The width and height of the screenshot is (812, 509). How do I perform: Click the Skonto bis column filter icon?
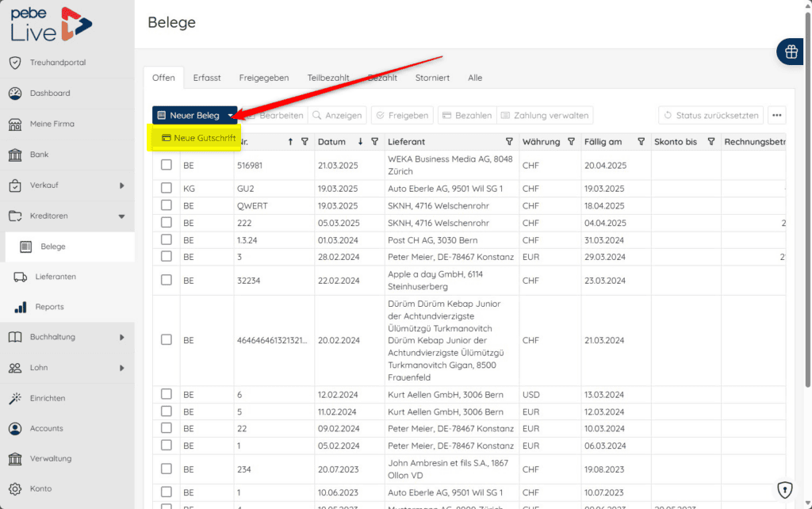[711, 141]
